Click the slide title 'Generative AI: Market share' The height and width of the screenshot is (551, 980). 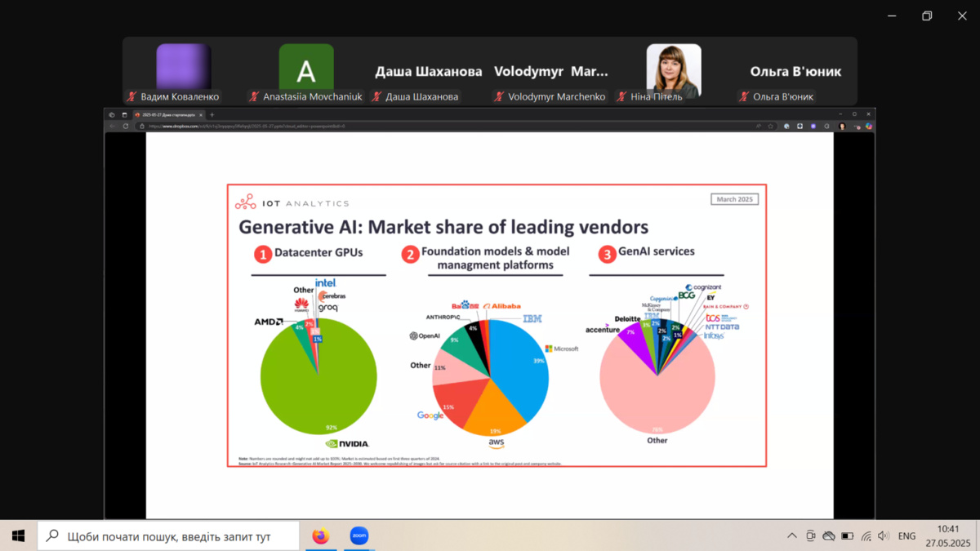443,227
